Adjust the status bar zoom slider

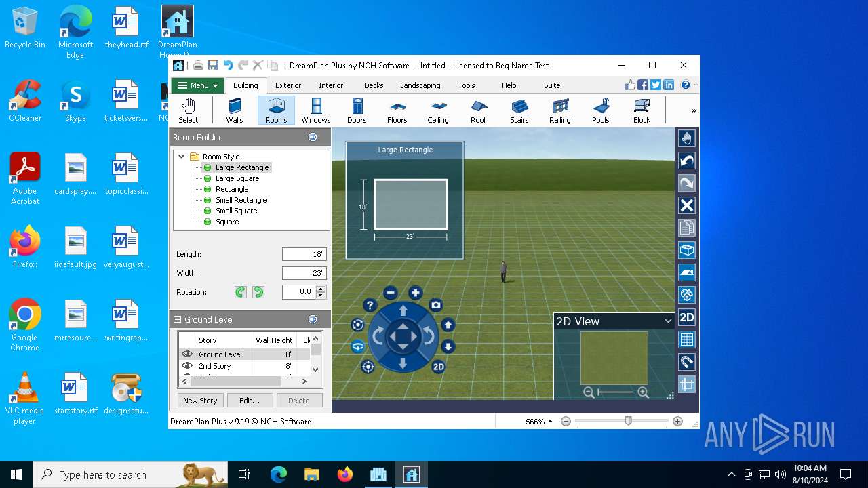pyautogui.click(x=629, y=421)
